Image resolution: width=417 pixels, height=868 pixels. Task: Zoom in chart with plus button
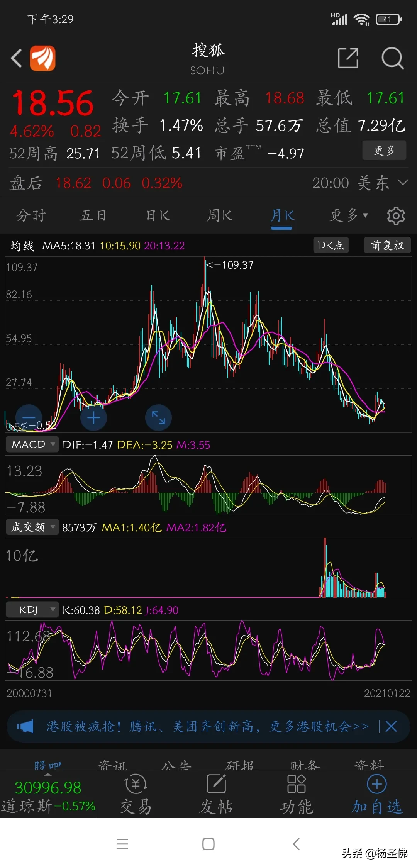[x=93, y=418]
